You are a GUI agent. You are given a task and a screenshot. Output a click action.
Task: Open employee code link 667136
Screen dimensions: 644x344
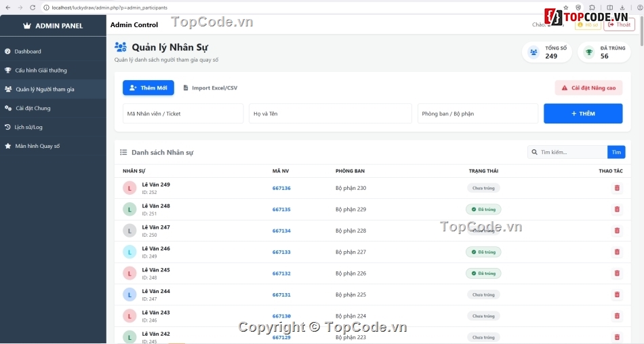click(x=281, y=188)
